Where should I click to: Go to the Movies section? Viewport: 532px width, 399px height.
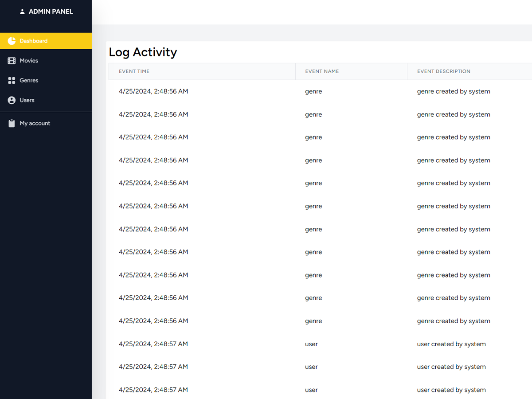[x=29, y=61]
